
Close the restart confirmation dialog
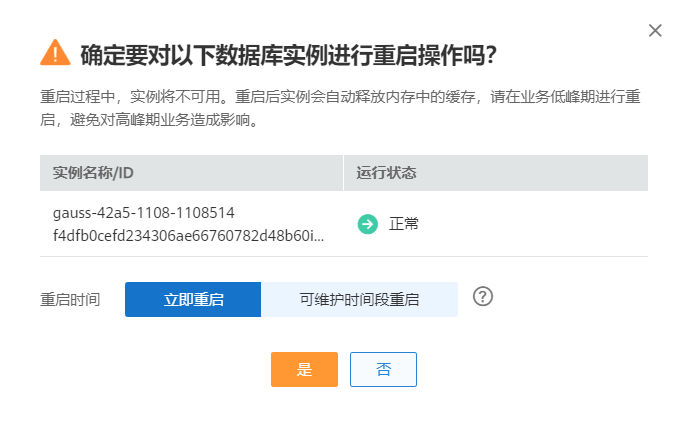(x=655, y=30)
